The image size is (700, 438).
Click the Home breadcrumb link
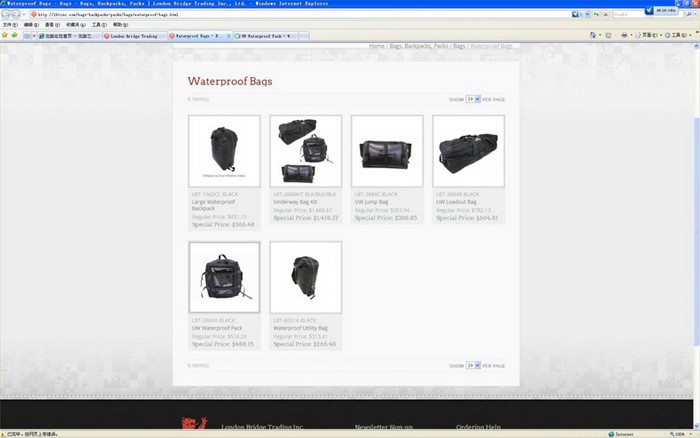[x=376, y=46]
